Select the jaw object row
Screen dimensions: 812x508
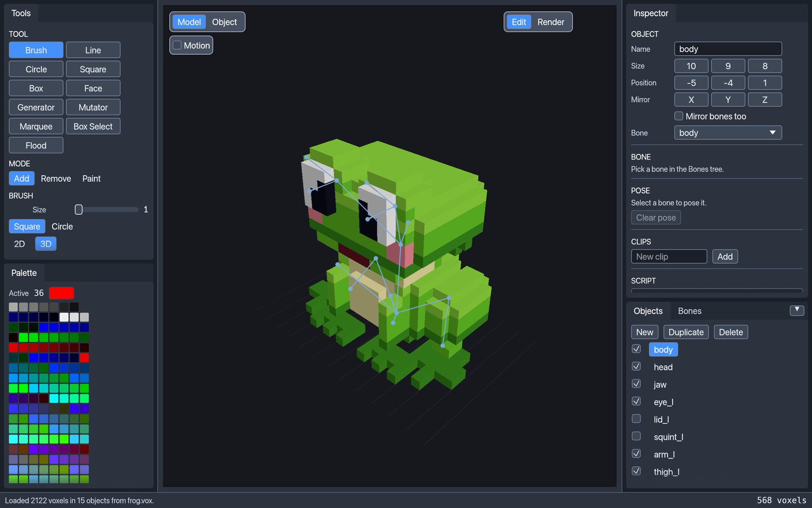pyautogui.click(x=660, y=385)
